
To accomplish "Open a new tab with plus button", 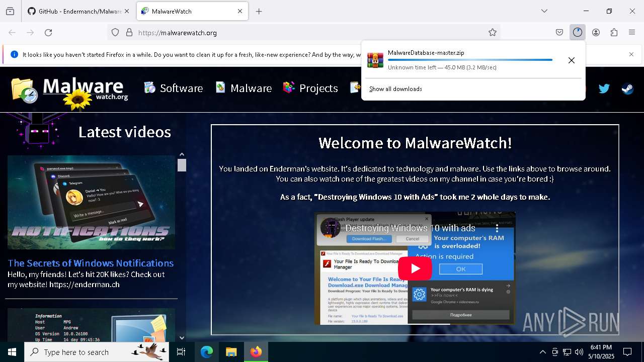I will click(x=259, y=11).
